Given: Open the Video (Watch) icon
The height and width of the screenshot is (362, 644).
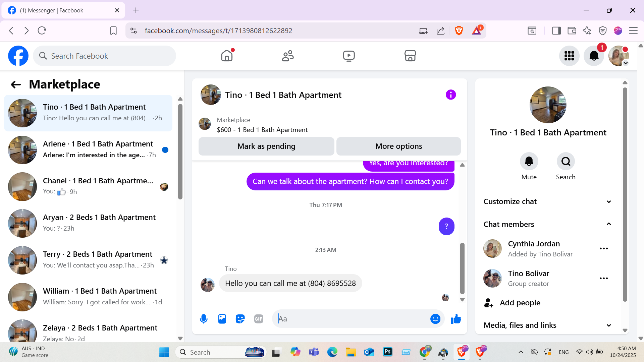Looking at the screenshot, I should point(349,56).
